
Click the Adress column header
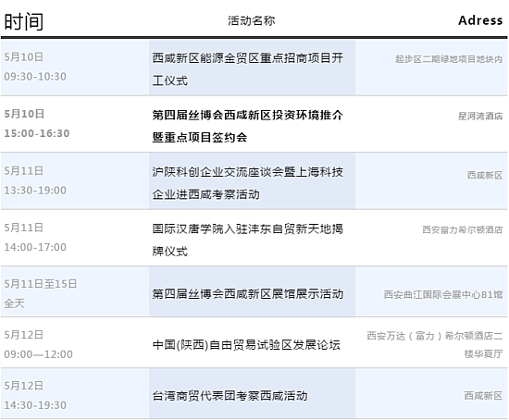click(x=480, y=20)
